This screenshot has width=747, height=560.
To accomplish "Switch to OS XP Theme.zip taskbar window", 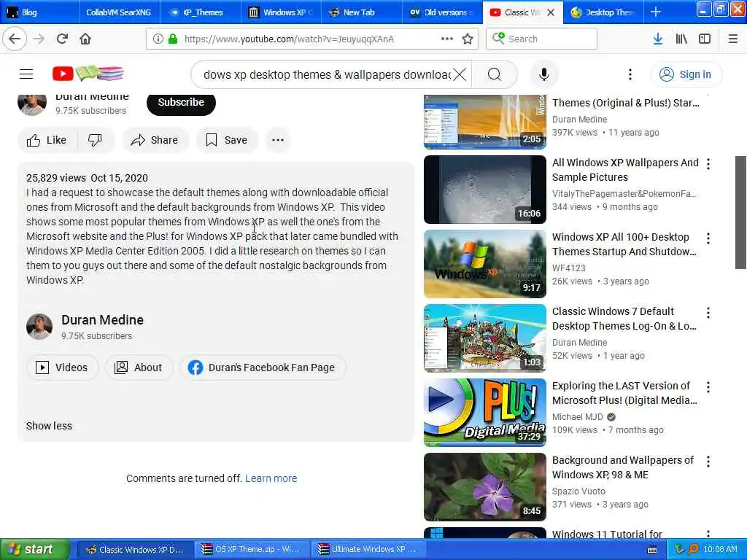I will coord(252,550).
